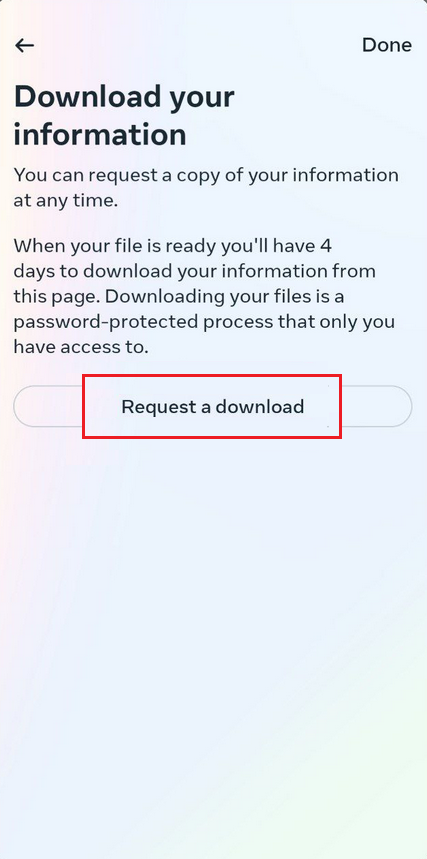Click the 'at any time.' text line
This screenshot has height=859, width=427.
click(66, 201)
